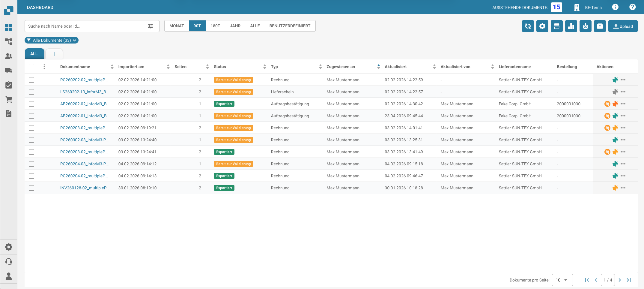Click the BE-Terna company selector
The height and width of the screenshot is (289, 644).
coord(588,8)
